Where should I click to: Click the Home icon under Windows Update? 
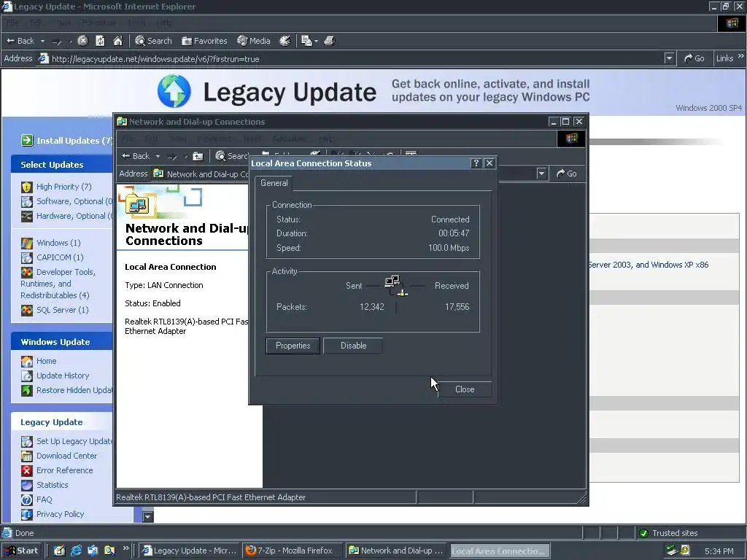click(x=27, y=362)
